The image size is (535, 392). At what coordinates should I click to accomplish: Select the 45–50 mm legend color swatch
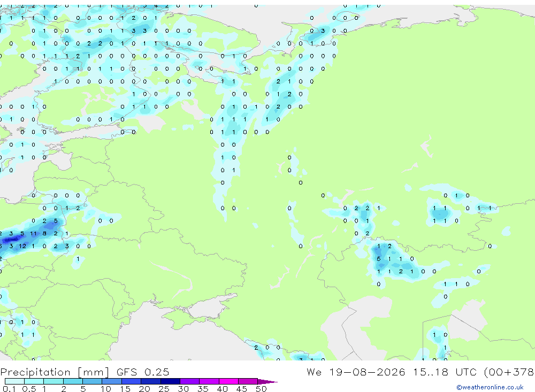248,381
